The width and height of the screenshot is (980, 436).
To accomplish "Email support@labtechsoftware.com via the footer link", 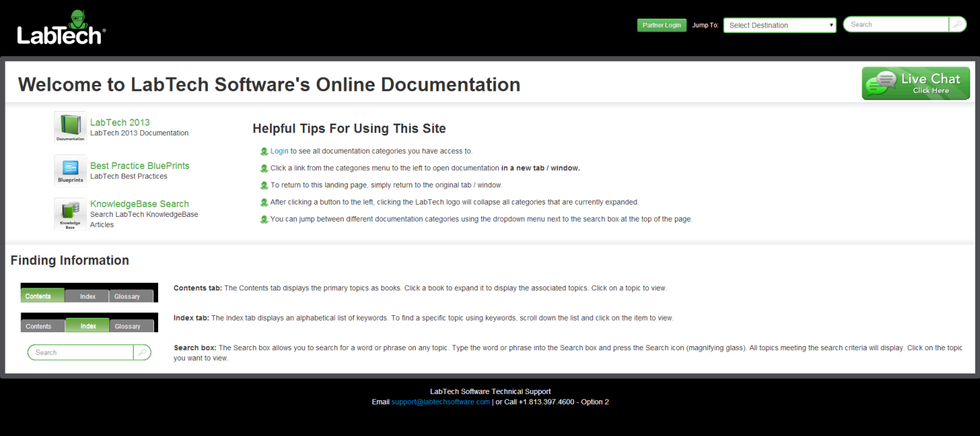I will (x=441, y=402).
